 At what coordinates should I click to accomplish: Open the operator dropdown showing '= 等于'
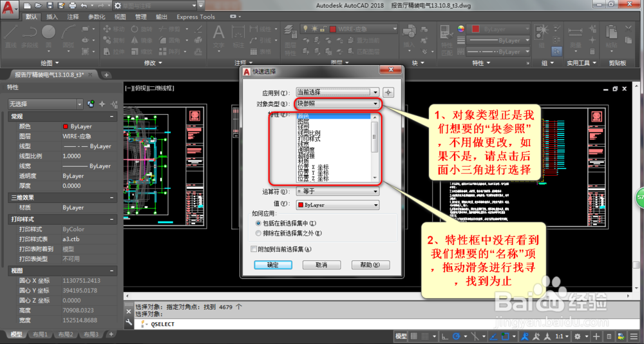coord(337,191)
